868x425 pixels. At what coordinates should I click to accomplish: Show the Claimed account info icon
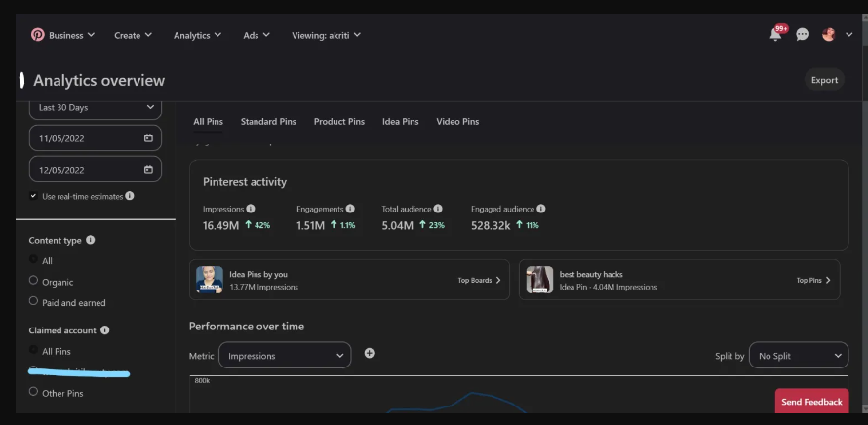pyautogui.click(x=105, y=330)
